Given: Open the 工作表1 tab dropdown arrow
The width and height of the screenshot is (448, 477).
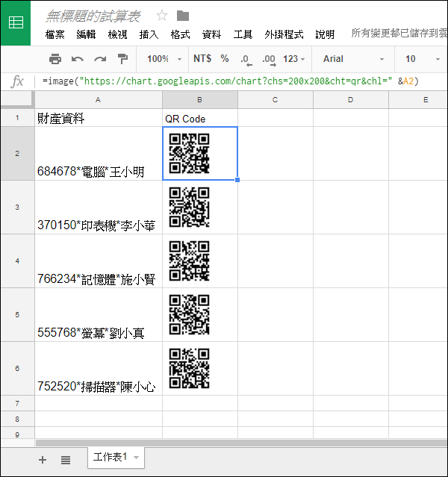Looking at the screenshot, I should click(x=137, y=458).
